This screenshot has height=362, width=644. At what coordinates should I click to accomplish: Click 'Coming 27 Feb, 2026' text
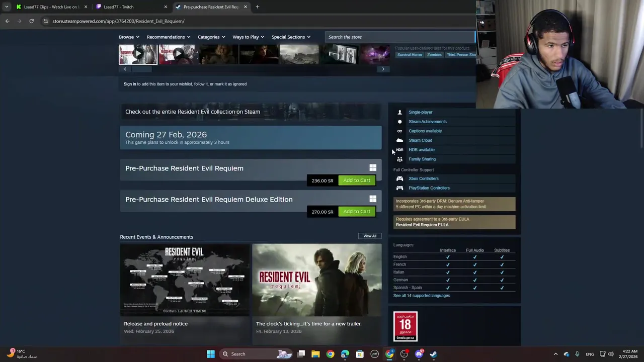(x=166, y=134)
